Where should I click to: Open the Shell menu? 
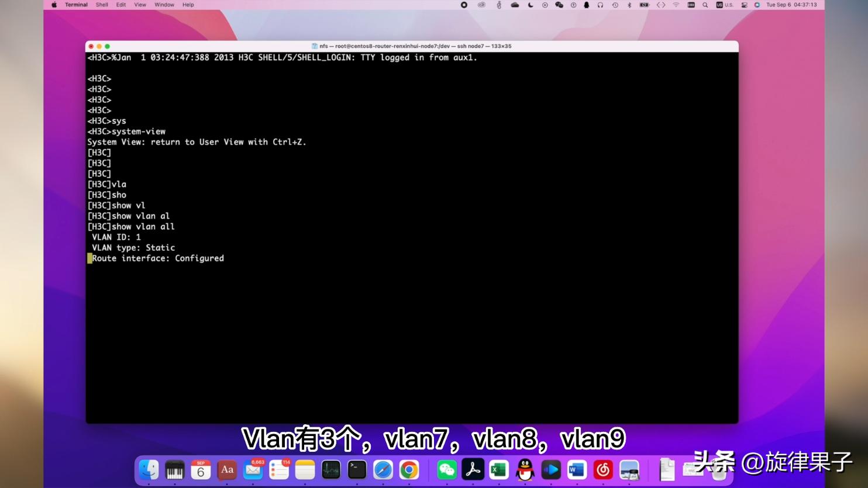(x=102, y=5)
